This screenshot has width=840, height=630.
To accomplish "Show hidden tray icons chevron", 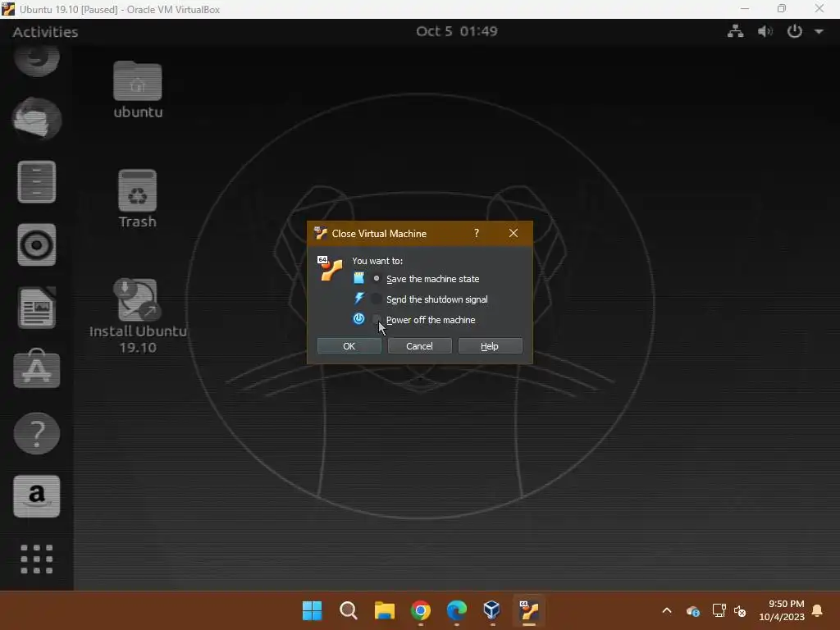I will click(667, 610).
